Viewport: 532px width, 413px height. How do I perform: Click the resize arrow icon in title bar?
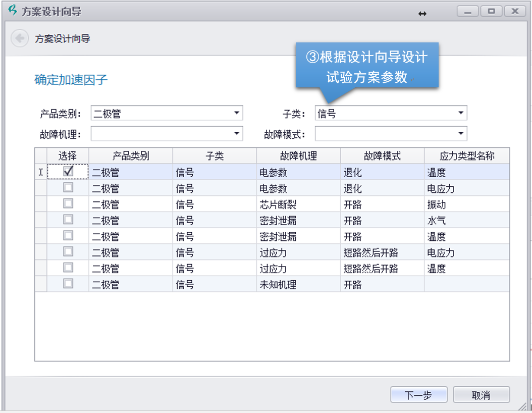(422, 14)
